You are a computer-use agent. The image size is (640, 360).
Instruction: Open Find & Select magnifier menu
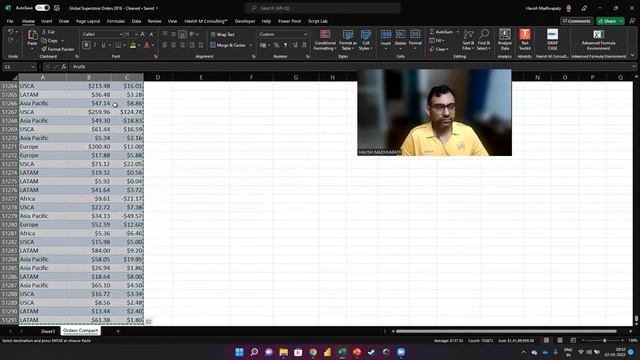pos(484,40)
